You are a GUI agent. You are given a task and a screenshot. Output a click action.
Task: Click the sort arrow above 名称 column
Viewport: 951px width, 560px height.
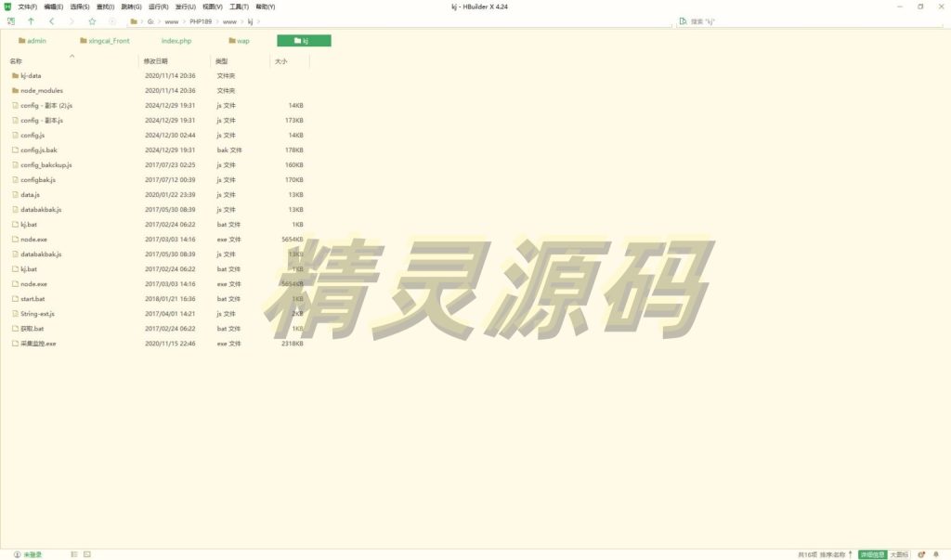pos(72,56)
